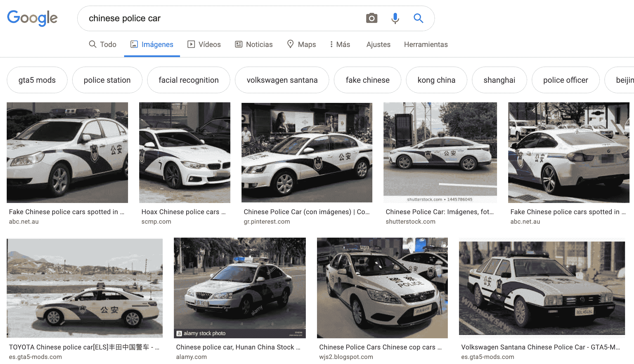Select the 'police officer' chip
Viewport: 634px width, 364px height.
566,80
